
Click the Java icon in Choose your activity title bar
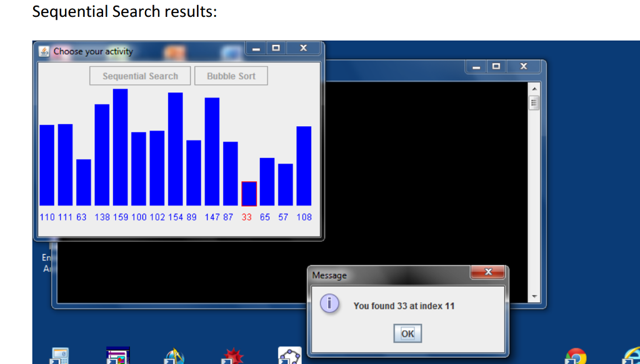pyautogui.click(x=44, y=51)
